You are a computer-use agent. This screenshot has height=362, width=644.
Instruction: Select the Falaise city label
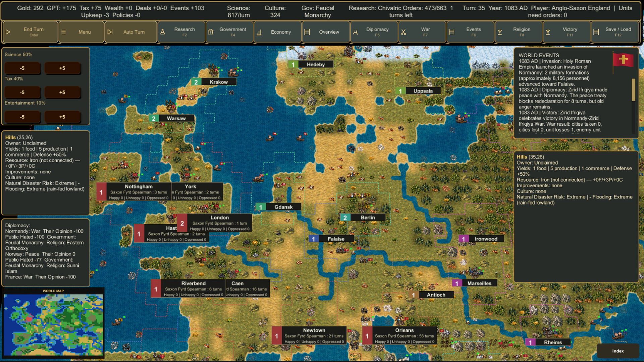tap(331, 239)
